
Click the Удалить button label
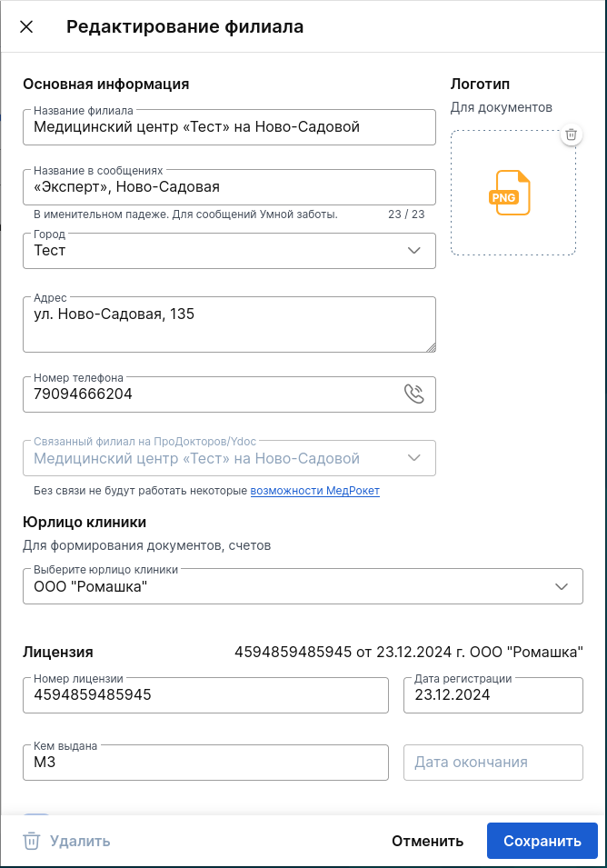coord(80,841)
